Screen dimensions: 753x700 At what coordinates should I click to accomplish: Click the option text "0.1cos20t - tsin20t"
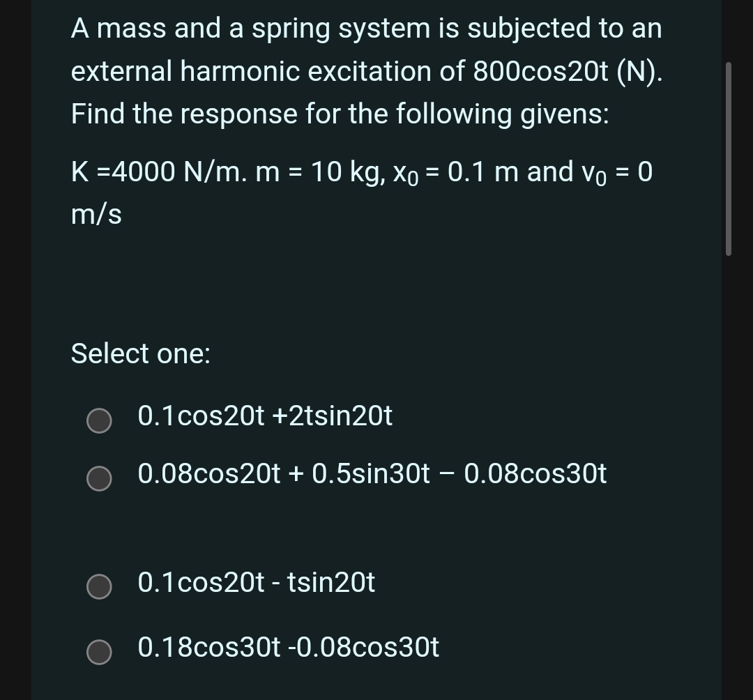(256, 583)
